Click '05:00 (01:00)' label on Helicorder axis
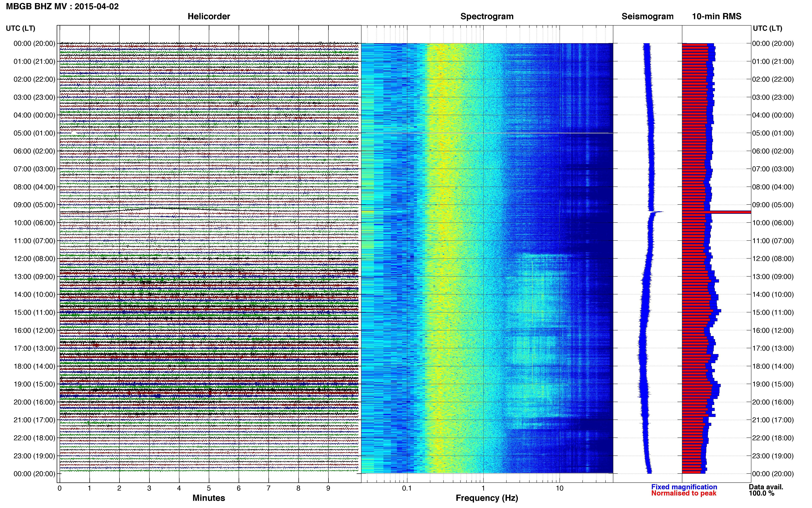Viewport: 812px width, 508px height. tap(34, 133)
